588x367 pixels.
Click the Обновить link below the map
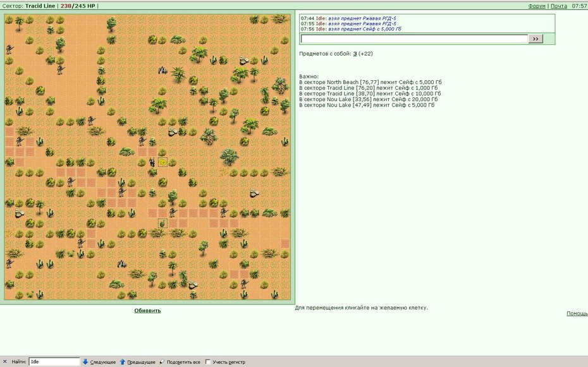(147, 310)
